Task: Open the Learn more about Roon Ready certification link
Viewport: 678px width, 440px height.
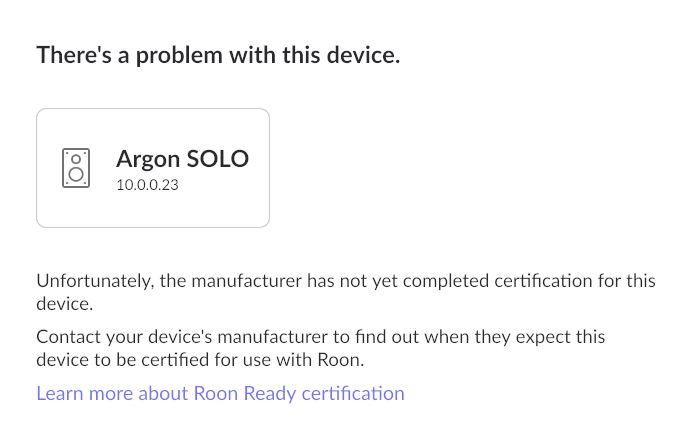Action: coord(220,393)
